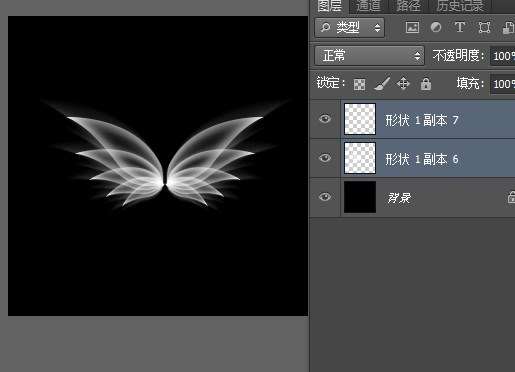Click the lock all padlock icon

coord(426,84)
